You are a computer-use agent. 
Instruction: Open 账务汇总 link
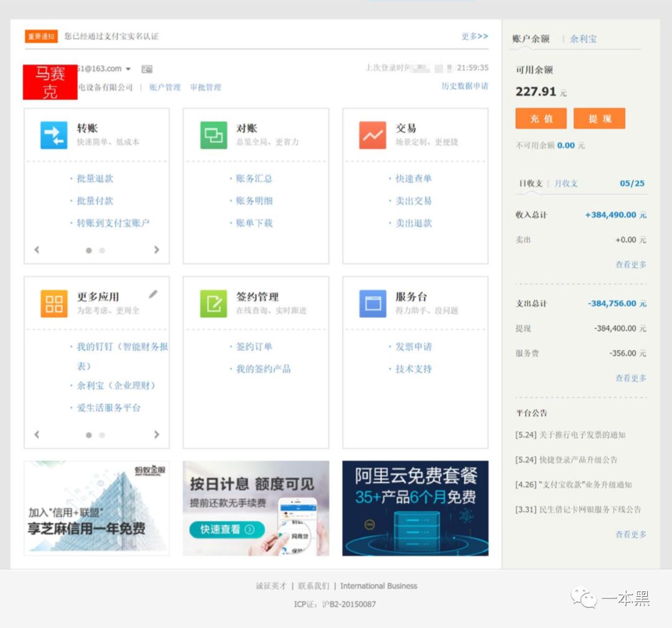[x=254, y=178]
